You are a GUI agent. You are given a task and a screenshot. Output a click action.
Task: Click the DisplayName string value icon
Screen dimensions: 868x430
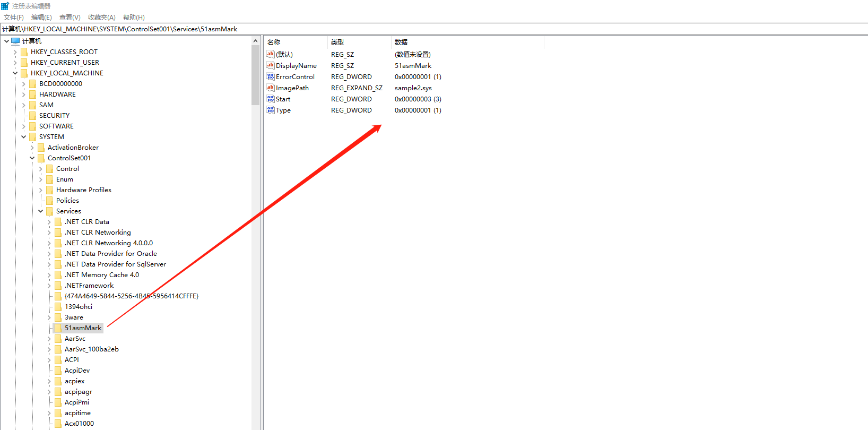[271, 65]
